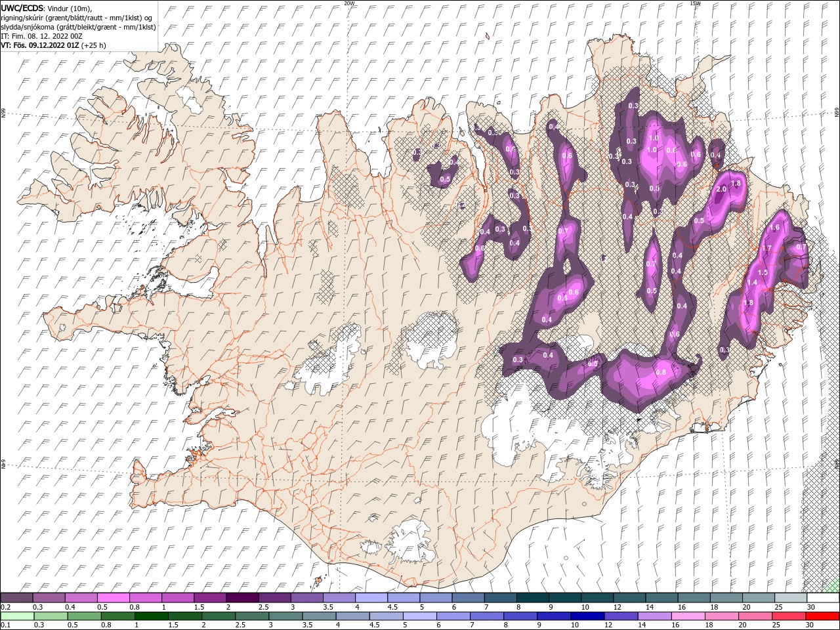Click the '1.7' precipitation value in the east
This screenshot has width=840, height=630.
coord(766,248)
